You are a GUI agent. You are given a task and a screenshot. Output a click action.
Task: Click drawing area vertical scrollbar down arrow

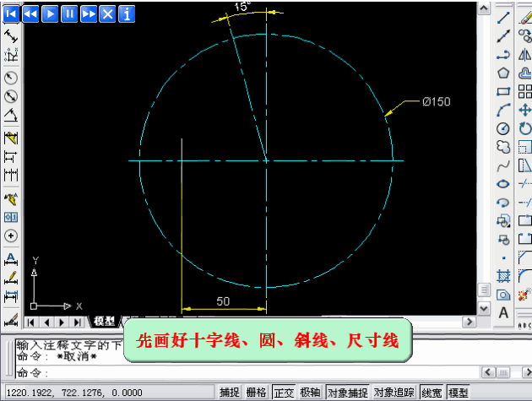(x=484, y=309)
